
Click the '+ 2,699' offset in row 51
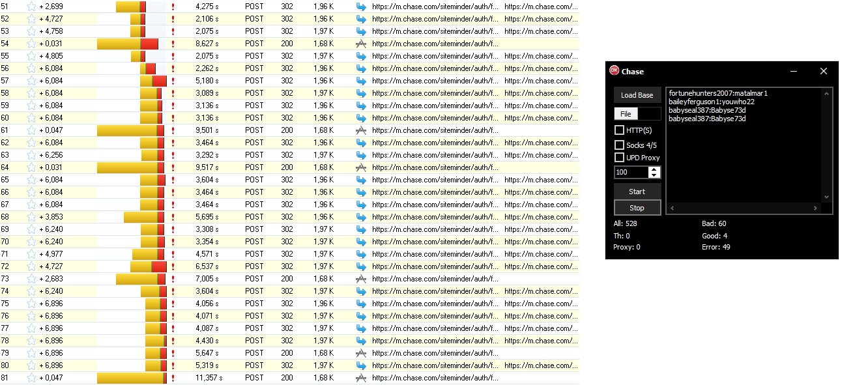(x=51, y=7)
